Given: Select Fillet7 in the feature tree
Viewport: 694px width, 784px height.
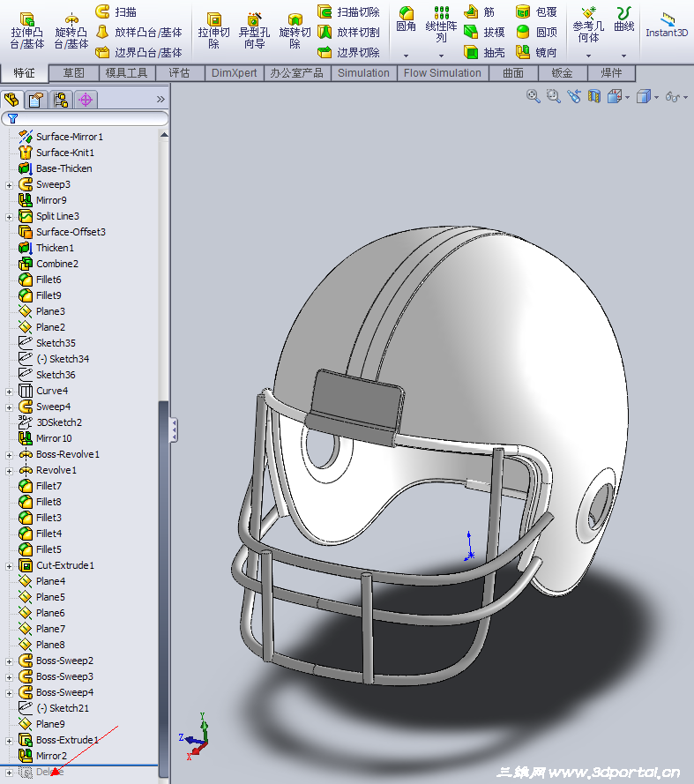Looking at the screenshot, I should (x=49, y=486).
